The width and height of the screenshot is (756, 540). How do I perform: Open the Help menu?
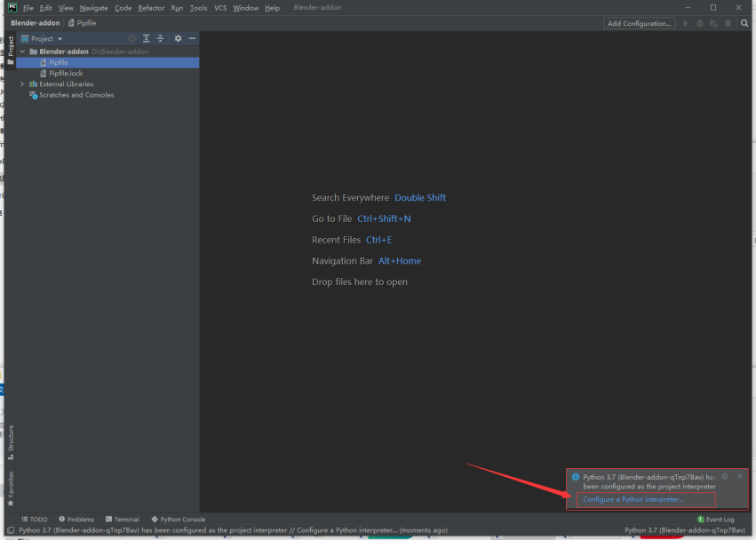pyautogui.click(x=272, y=8)
